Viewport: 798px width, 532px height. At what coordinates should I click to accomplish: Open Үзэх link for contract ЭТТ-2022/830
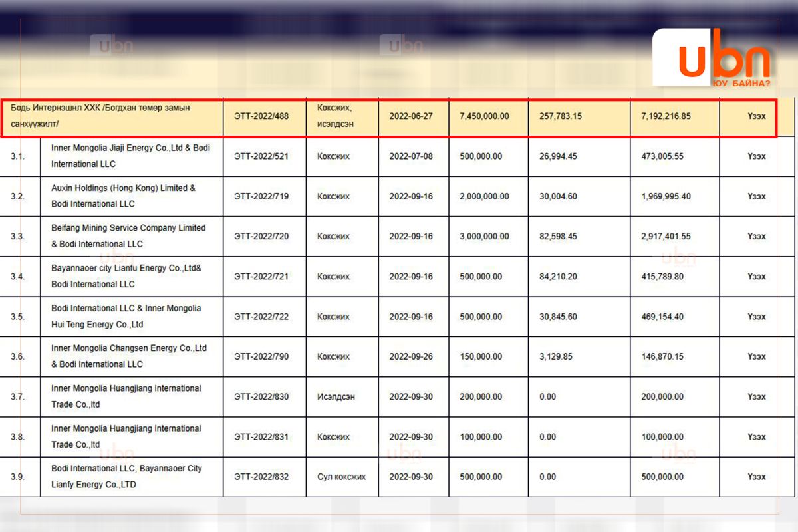coord(756,397)
